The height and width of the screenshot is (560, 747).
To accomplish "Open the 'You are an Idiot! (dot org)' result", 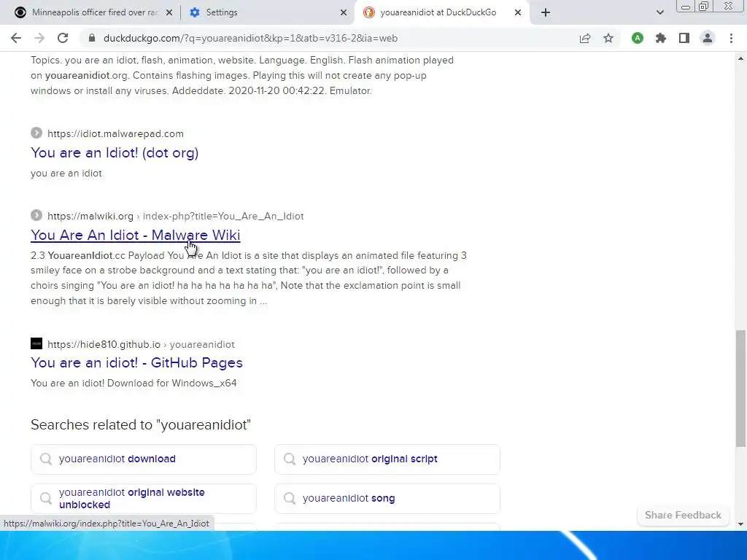I will 115,153.
